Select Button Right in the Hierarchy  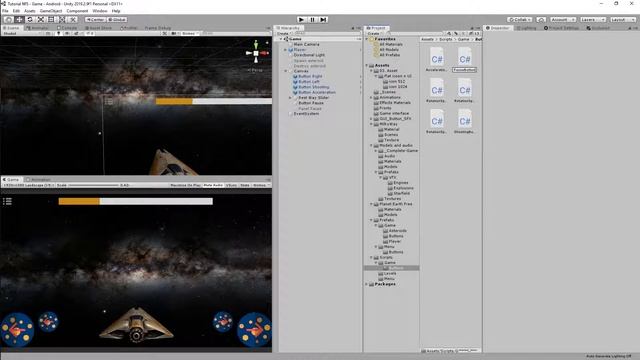(310, 76)
